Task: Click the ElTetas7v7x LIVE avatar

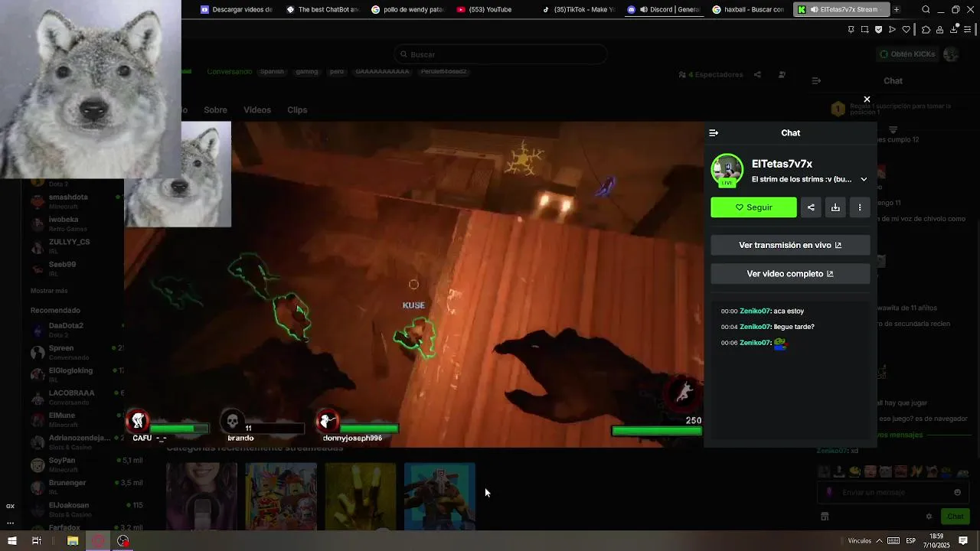Action: (727, 171)
